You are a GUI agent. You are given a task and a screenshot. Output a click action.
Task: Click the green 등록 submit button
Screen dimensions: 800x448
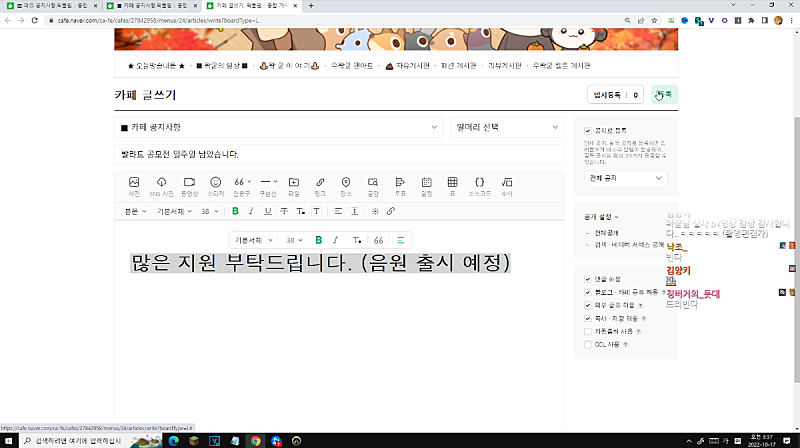(664, 95)
